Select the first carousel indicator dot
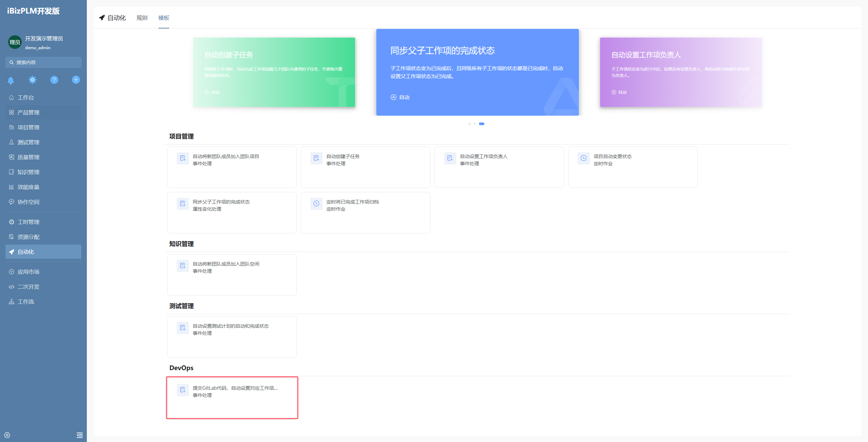868x442 pixels. [469, 124]
